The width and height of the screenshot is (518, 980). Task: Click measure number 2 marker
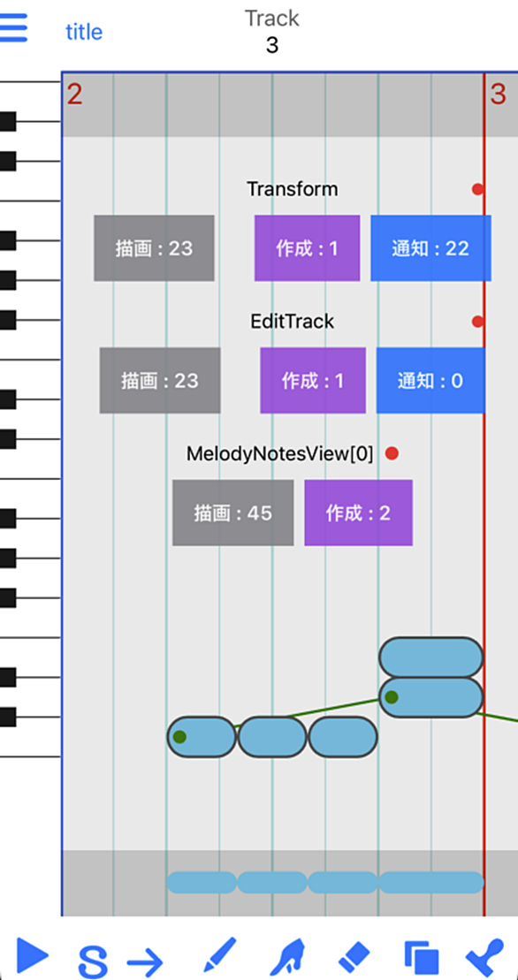(x=74, y=95)
